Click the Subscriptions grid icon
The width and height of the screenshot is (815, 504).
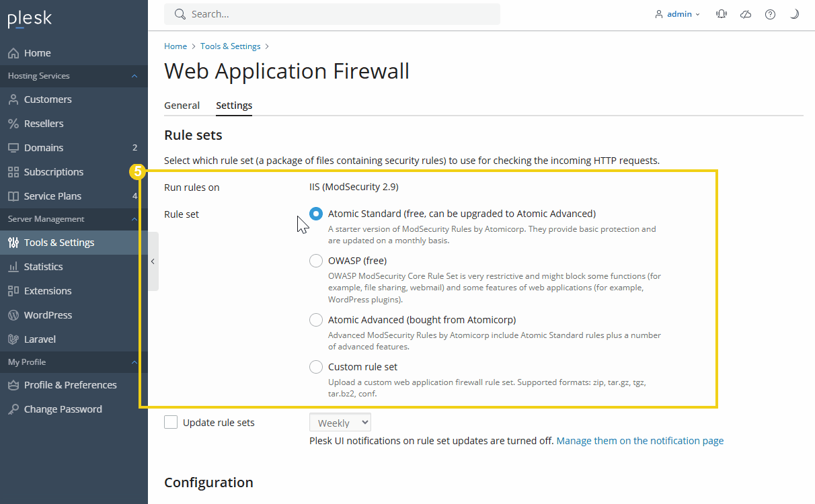click(13, 172)
